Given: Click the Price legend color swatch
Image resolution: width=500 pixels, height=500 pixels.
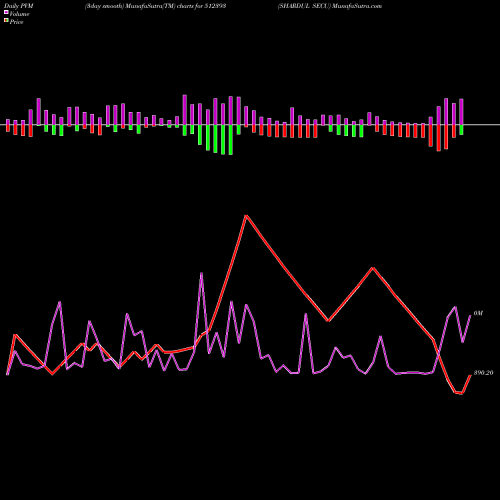Looking at the screenshot, I should click(x=6, y=21).
